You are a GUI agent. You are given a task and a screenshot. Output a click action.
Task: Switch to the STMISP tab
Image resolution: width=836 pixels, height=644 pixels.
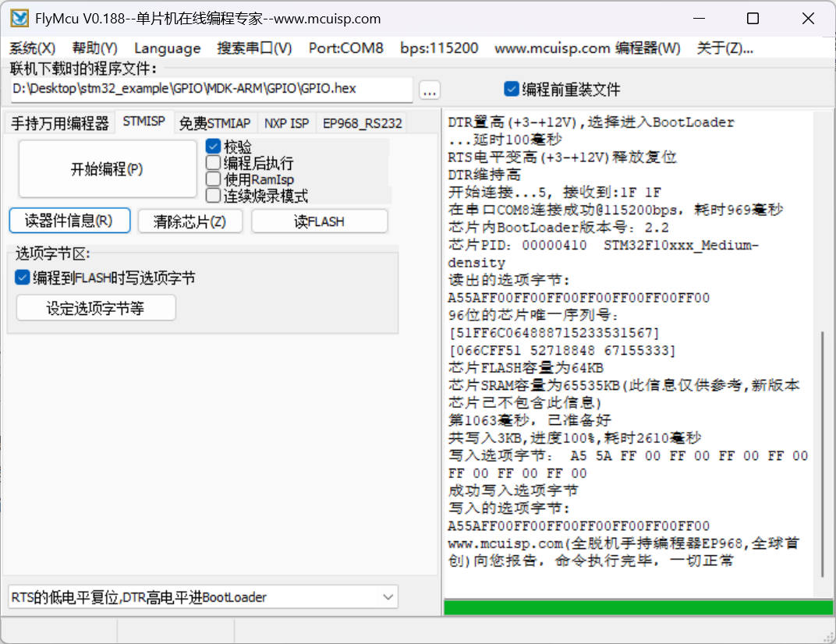144,122
